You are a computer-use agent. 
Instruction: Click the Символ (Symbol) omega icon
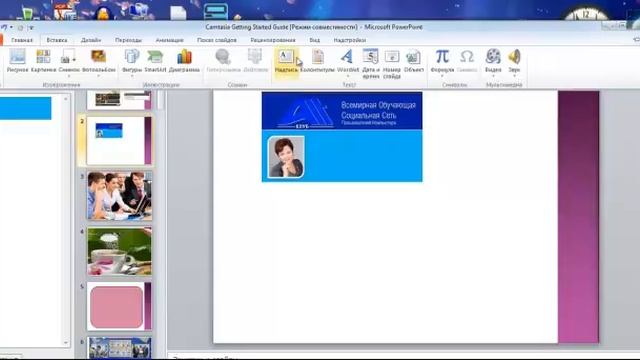click(467, 60)
